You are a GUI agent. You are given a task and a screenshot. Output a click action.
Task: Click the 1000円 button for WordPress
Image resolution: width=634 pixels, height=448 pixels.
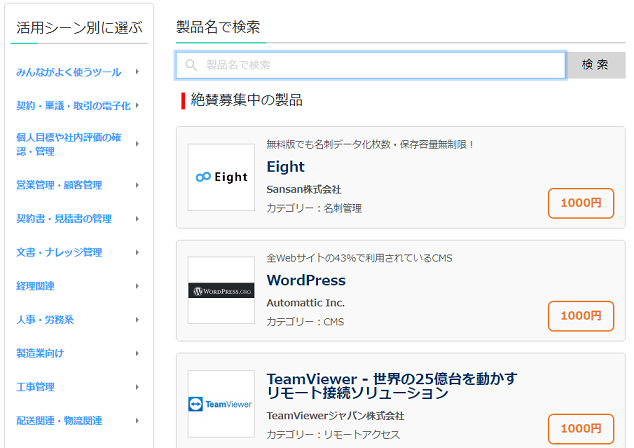581,316
